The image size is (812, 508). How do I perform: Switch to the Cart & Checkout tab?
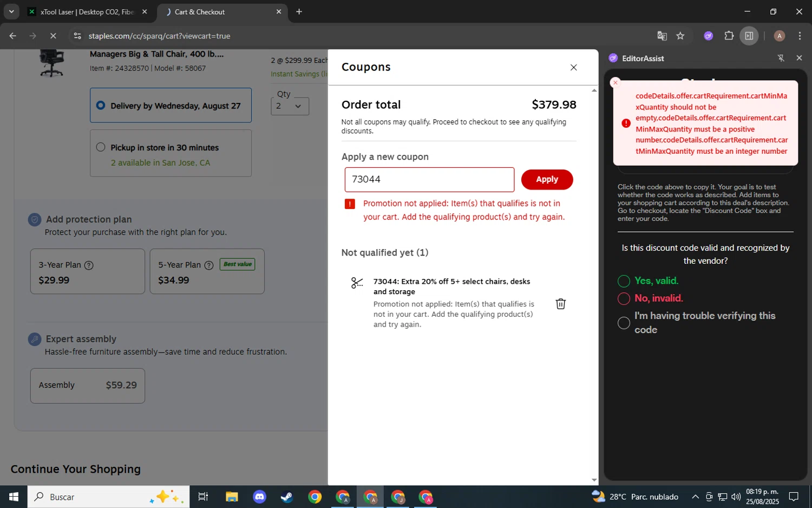point(222,12)
